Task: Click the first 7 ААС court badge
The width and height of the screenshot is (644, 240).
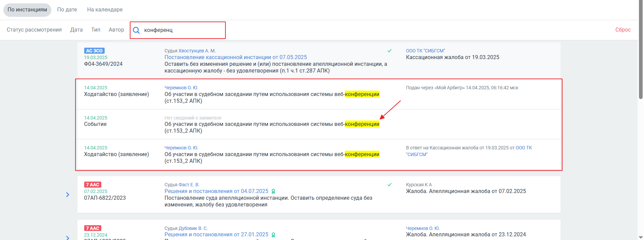Action: pos(93,185)
